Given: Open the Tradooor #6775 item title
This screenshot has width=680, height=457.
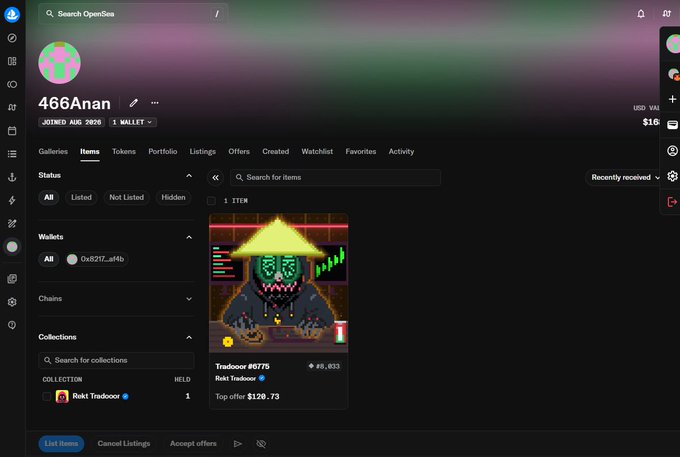Looking at the screenshot, I should click(242, 366).
